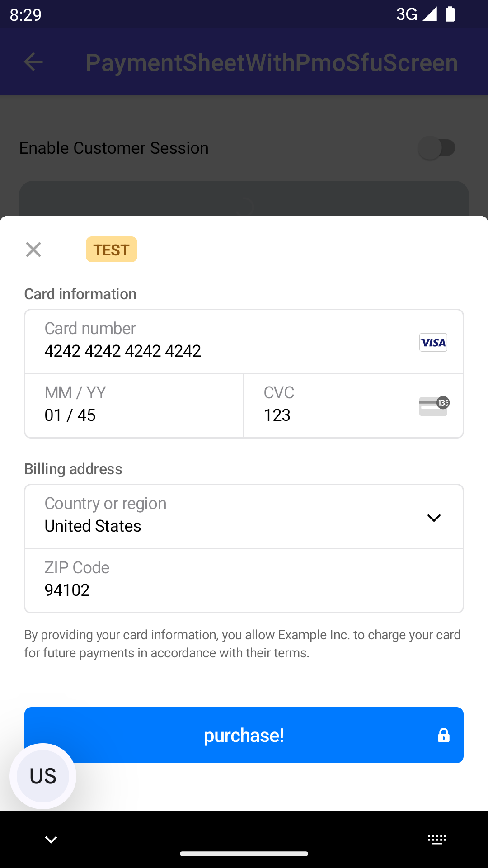Tap the home gesture bar

(x=244, y=854)
